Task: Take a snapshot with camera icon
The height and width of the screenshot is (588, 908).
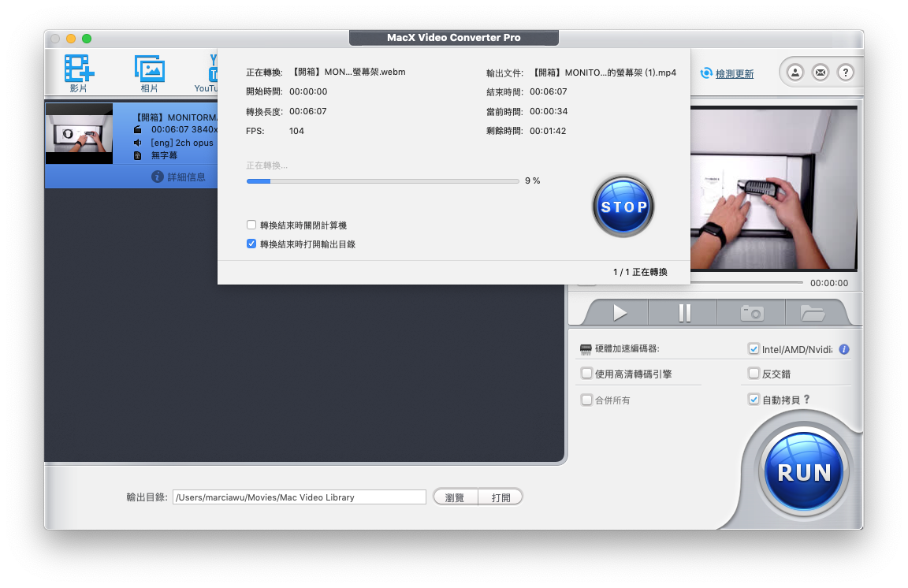Action: 752,313
